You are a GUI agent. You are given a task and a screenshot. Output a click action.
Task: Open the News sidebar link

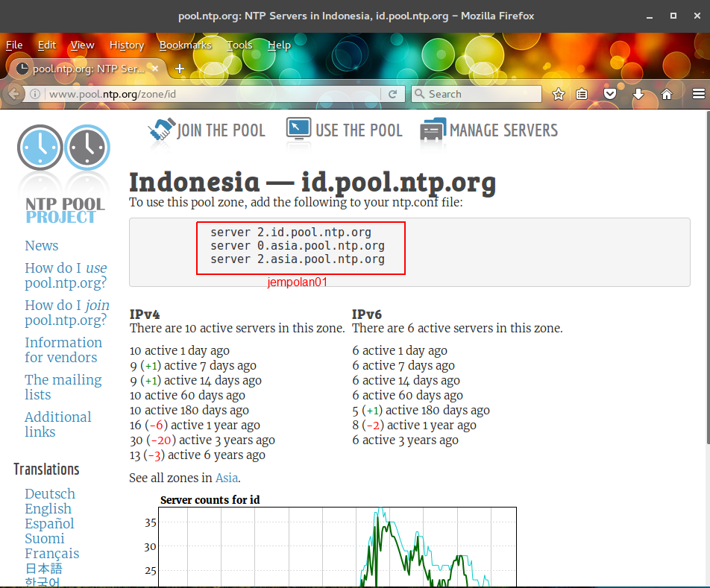[x=42, y=246]
